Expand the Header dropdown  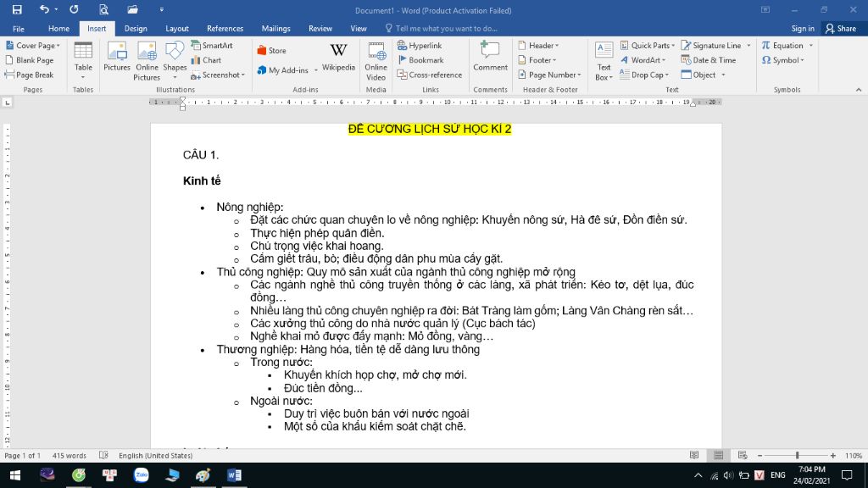pos(538,46)
